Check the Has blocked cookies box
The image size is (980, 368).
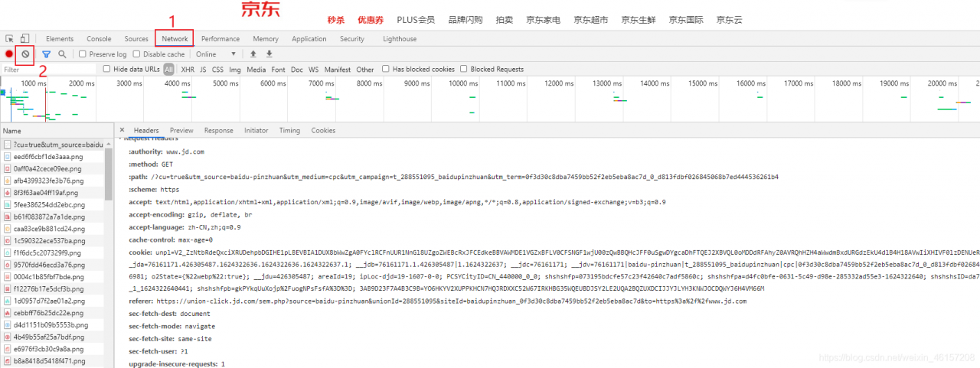[x=386, y=69]
